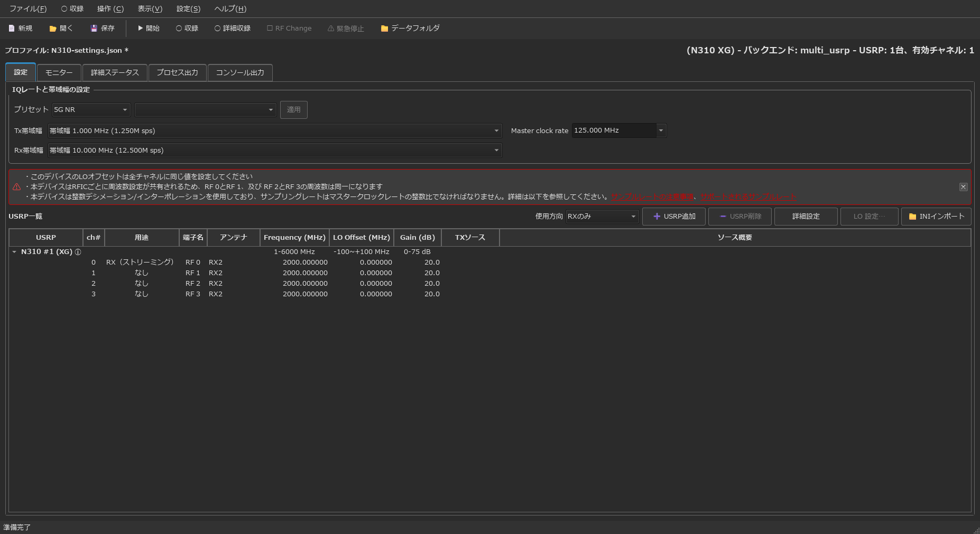Click the 詳細設定 button
Image resolution: width=980 pixels, height=534 pixels.
[x=806, y=217]
